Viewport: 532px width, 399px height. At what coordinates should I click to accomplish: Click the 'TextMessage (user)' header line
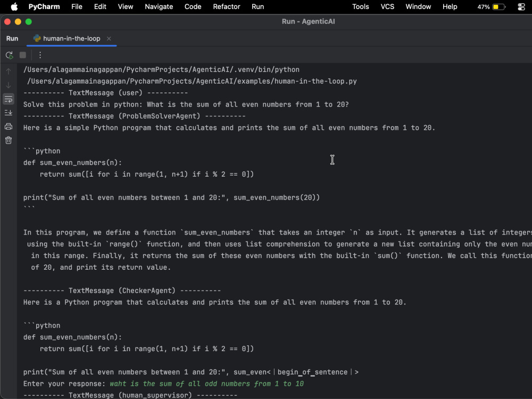105,93
